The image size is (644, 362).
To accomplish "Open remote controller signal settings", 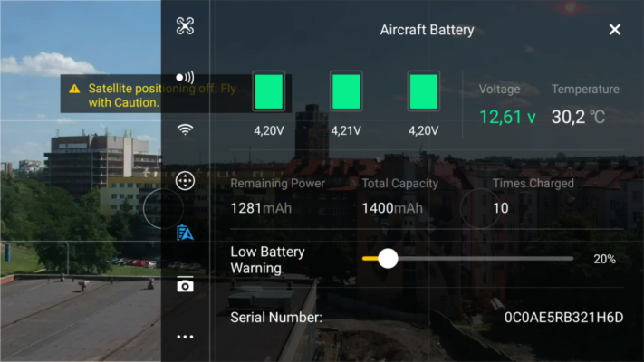I will 186,77.
